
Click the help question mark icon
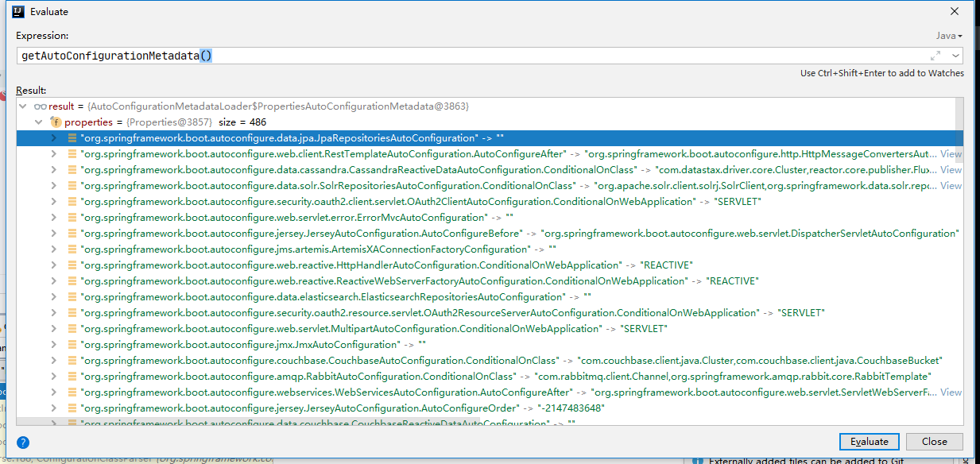(23, 443)
